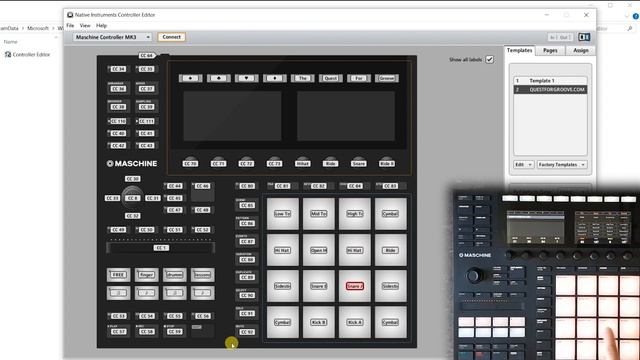Select the Snare knob under the display

click(358, 162)
